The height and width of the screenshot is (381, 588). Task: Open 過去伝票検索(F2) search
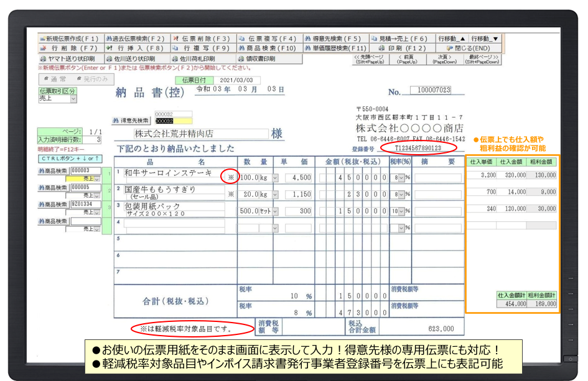[x=137, y=39]
